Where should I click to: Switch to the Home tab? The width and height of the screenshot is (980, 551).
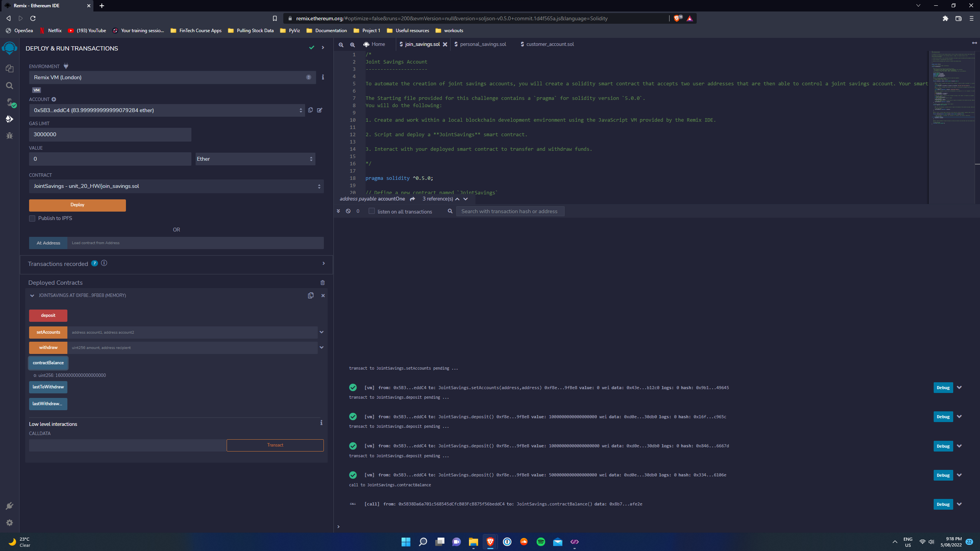click(x=374, y=44)
